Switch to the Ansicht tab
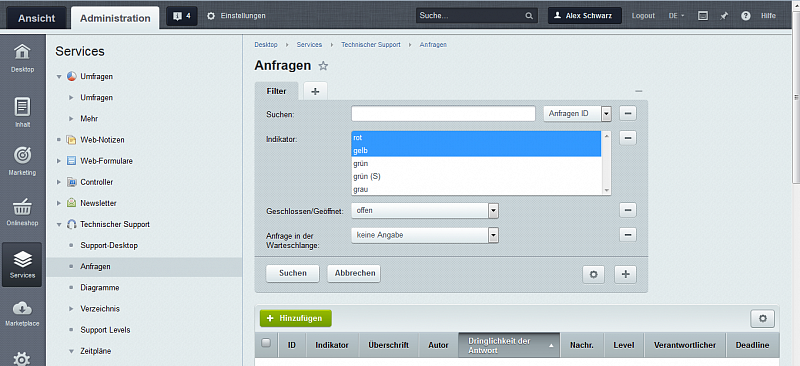Image resolution: width=800 pixels, height=366 pixels. 36,18
